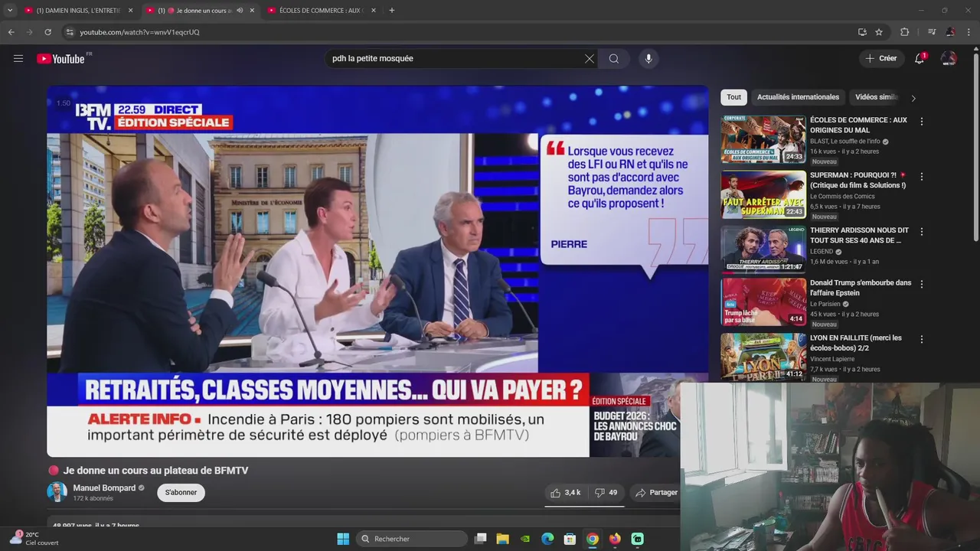
Task: Open File Explorer from taskbar
Action: click(x=502, y=539)
